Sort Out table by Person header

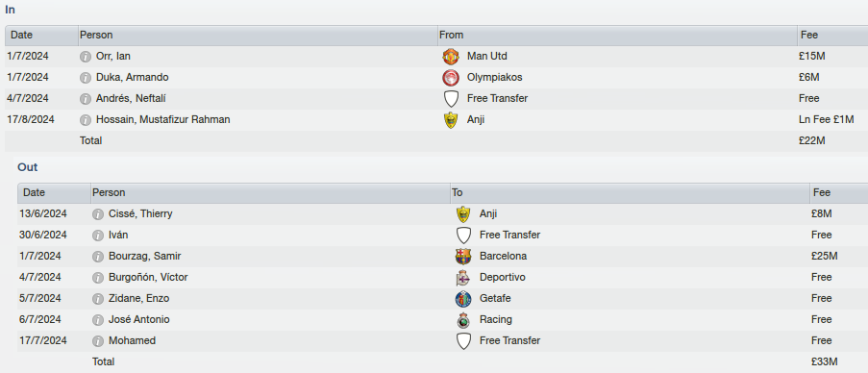click(270, 193)
